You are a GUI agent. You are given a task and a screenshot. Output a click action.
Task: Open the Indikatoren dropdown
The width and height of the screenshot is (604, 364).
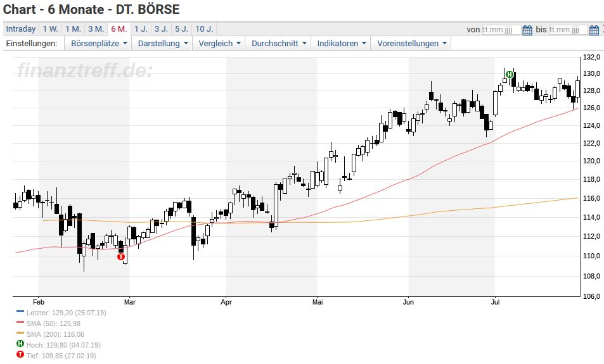pyautogui.click(x=341, y=44)
